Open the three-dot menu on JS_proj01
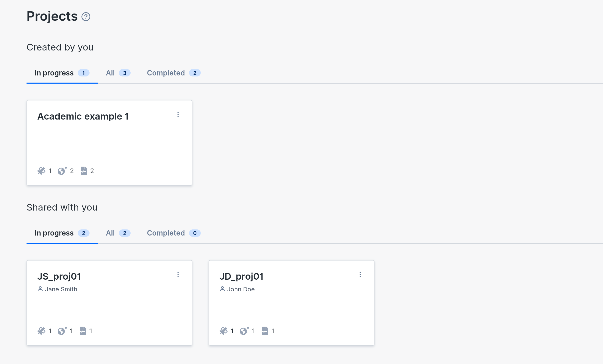This screenshot has width=603, height=364. [x=178, y=275]
